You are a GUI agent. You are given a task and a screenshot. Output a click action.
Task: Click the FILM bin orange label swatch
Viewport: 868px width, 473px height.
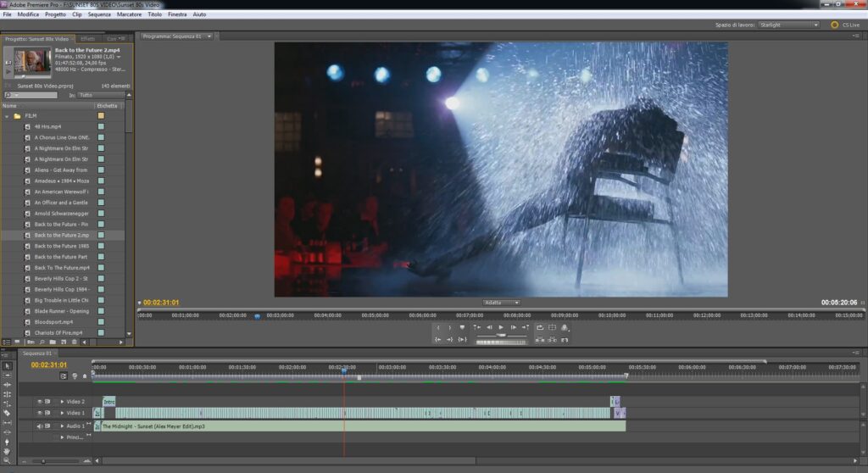click(x=102, y=116)
